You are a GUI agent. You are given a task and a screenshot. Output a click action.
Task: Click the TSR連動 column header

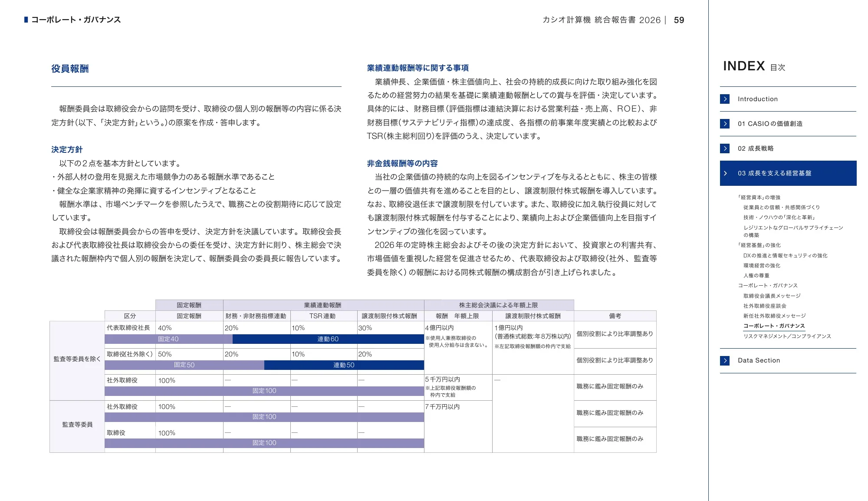click(x=324, y=316)
